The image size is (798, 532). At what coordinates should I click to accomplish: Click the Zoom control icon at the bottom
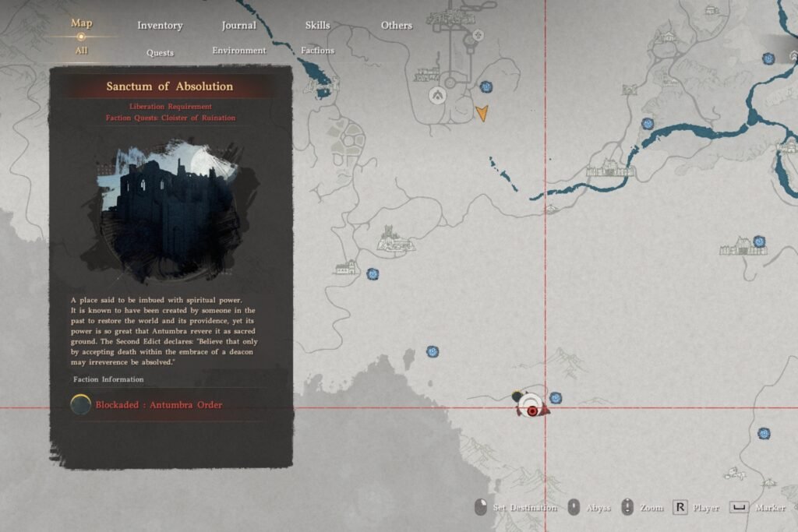click(626, 508)
